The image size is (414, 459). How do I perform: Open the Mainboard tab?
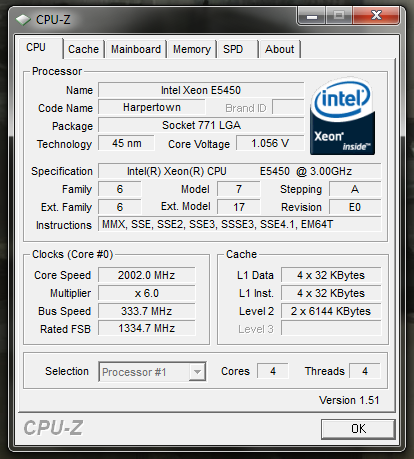[x=136, y=49]
